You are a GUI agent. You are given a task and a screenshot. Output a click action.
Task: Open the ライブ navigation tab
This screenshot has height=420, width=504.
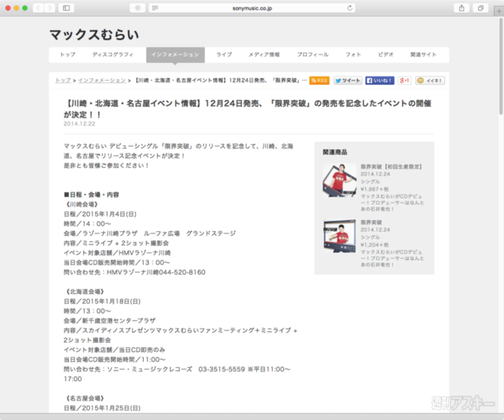[224, 55]
